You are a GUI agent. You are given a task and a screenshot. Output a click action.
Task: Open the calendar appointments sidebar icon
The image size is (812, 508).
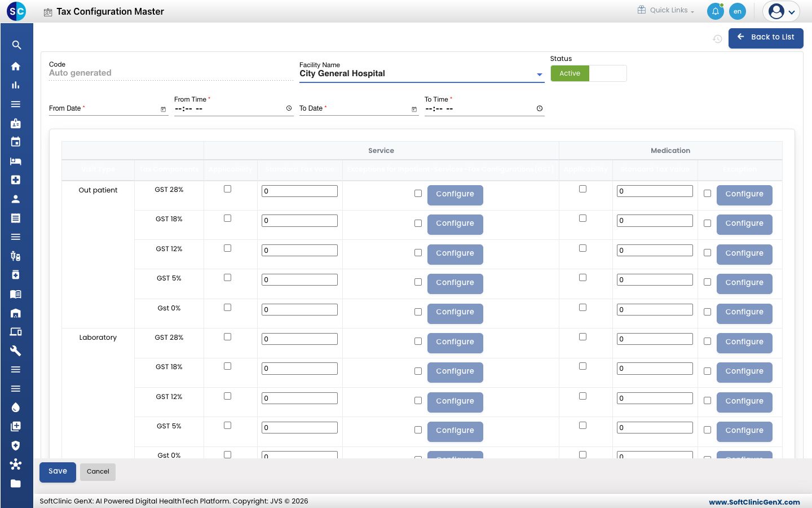pyautogui.click(x=16, y=142)
